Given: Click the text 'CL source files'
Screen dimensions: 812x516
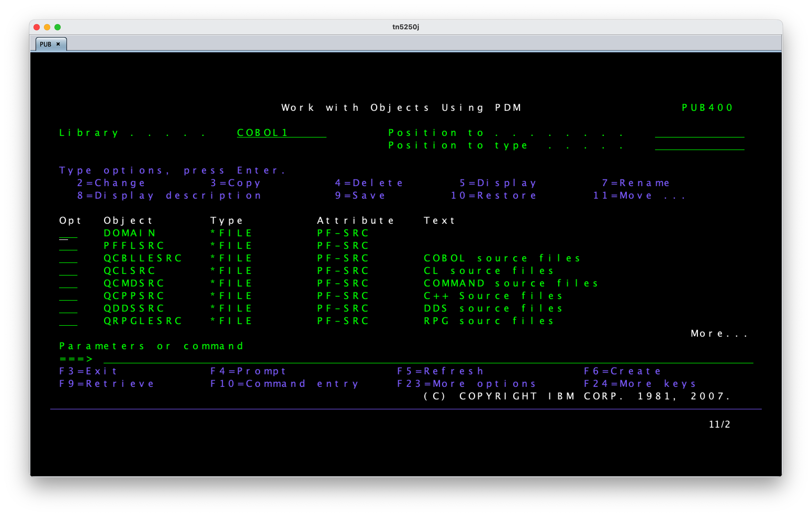Looking at the screenshot, I should pyautogui.click(x=489, y=271).
